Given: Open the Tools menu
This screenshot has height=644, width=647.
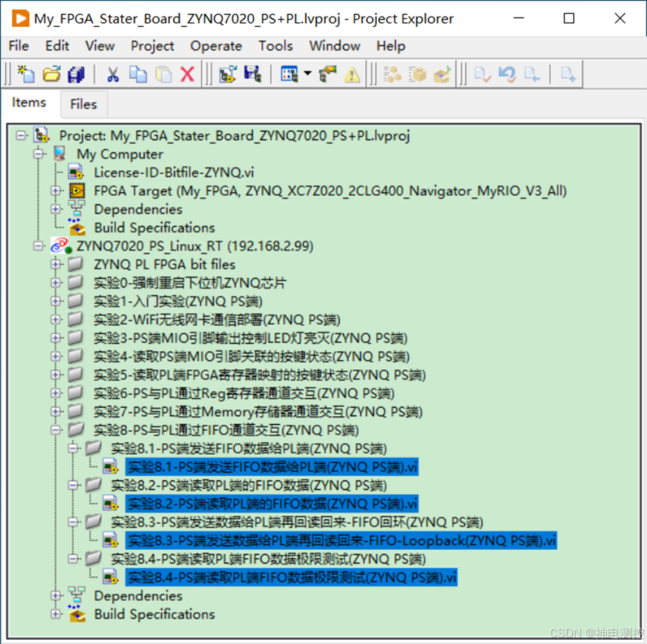Looking at the screenshot, I should [275, 46].
